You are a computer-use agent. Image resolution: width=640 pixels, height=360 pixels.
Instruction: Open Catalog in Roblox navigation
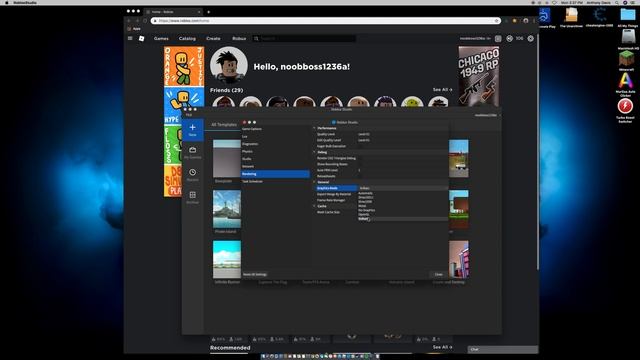click(187, 38)
